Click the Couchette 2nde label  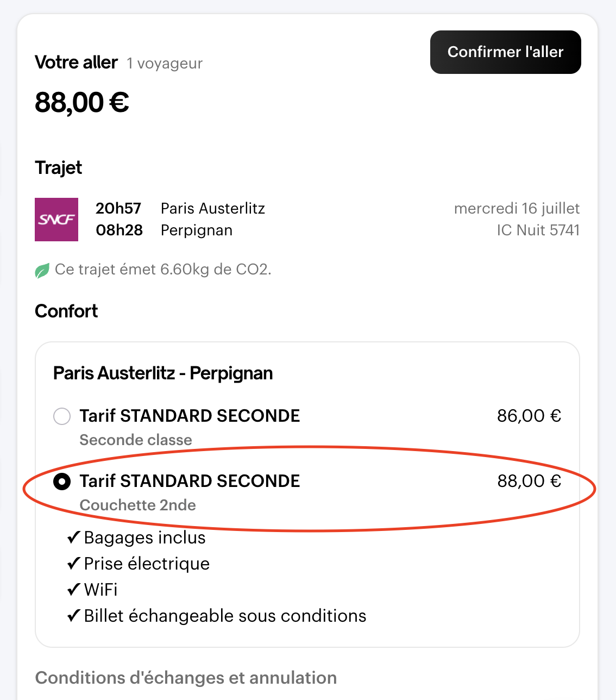[138, 505]
